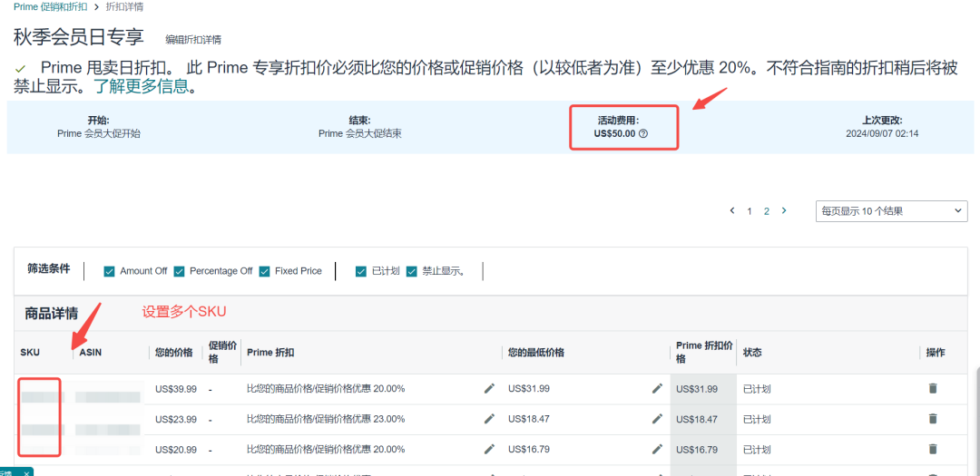
Task: Open the 了解更多信息 link
Action: pyautogui.click(x=142, y=86)
